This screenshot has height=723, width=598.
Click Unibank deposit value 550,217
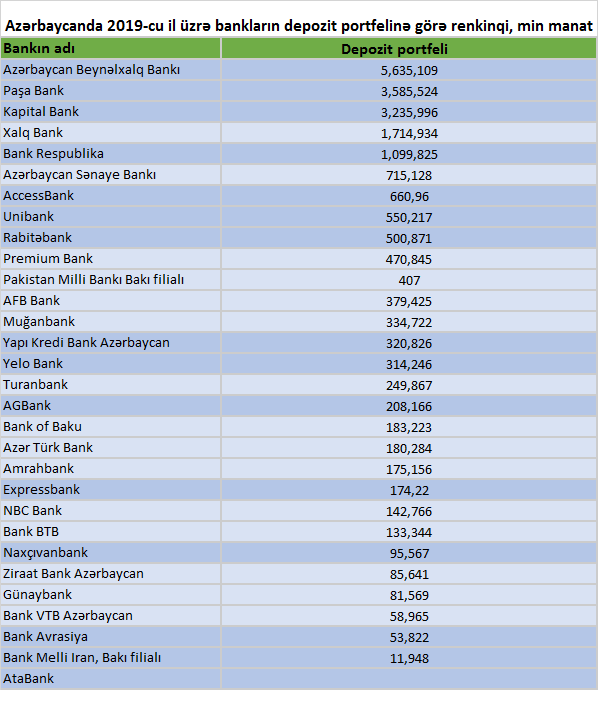click(409, 217)
